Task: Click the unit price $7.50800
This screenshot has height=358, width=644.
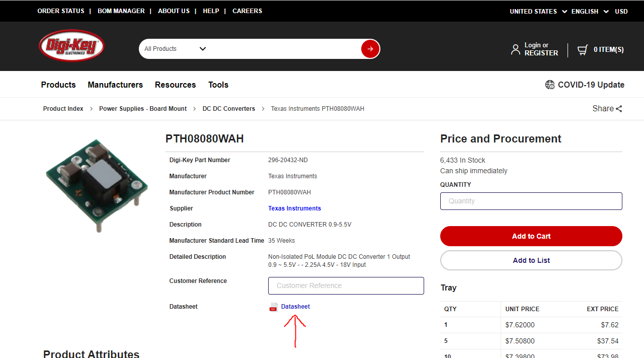Action: tap(520, 341)
